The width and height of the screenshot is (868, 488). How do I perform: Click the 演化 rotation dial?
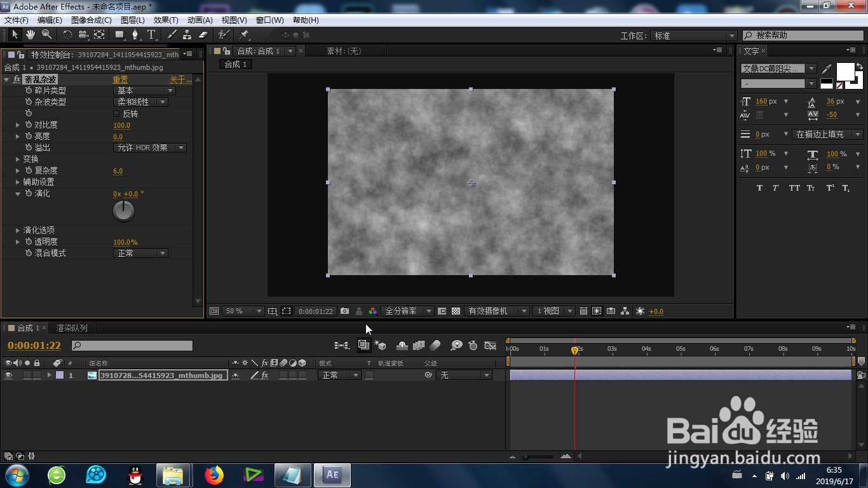tap(123, 211)
